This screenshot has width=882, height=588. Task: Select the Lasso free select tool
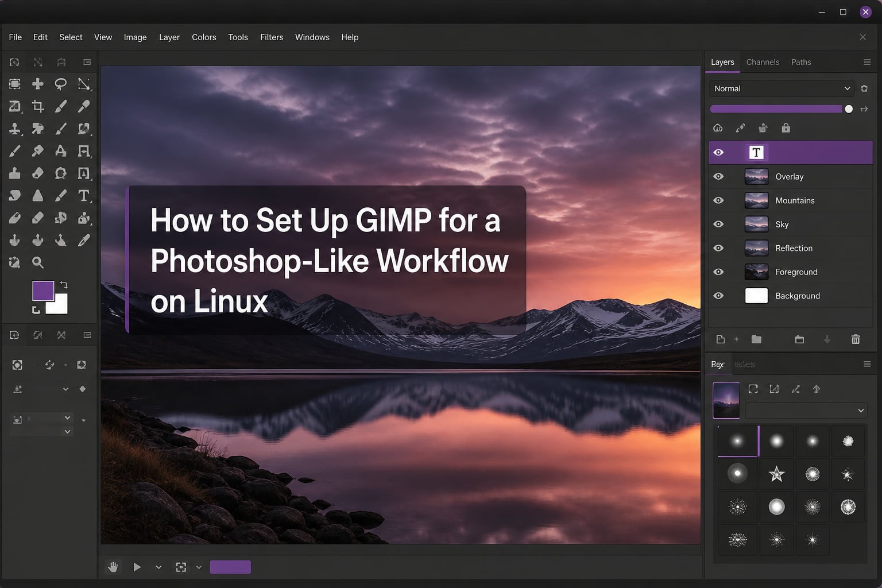[60, 84]
